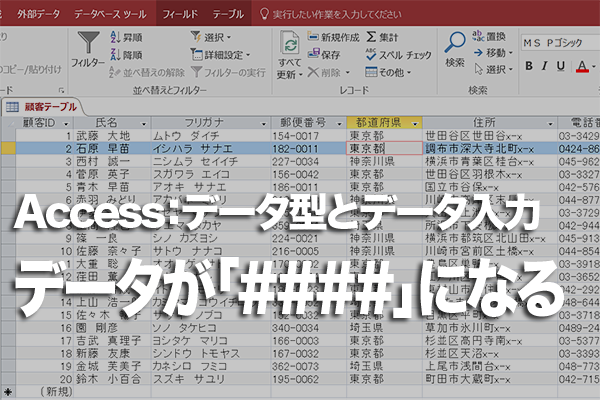Open the 顧客ID column filter arrow
This screenshot has width=600, height=400.
coord(66,124)
